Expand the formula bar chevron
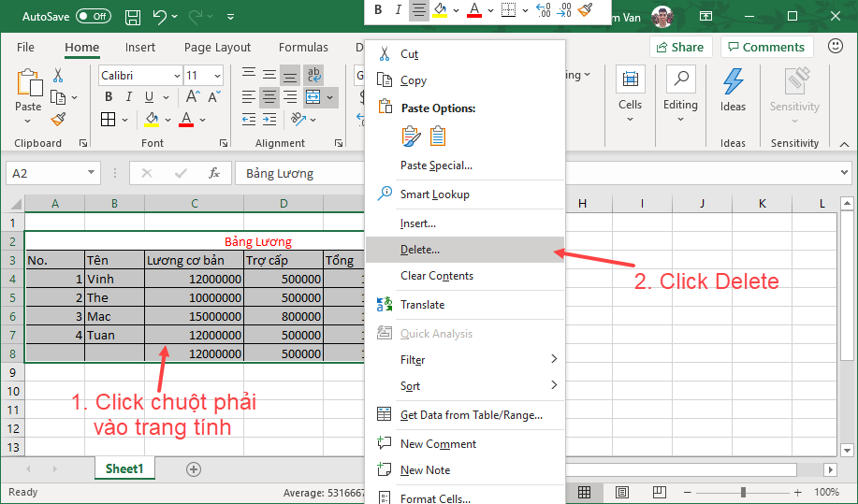 tap(844, 173)
